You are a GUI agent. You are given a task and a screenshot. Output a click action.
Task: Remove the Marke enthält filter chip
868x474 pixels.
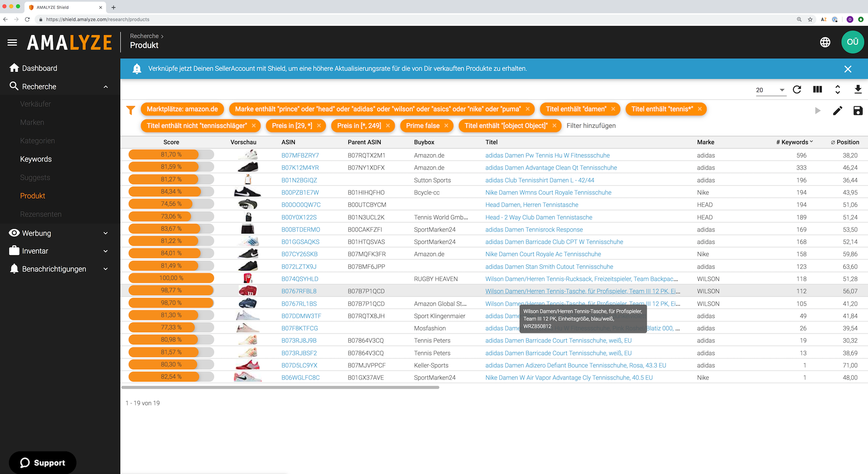click(528, 109)
